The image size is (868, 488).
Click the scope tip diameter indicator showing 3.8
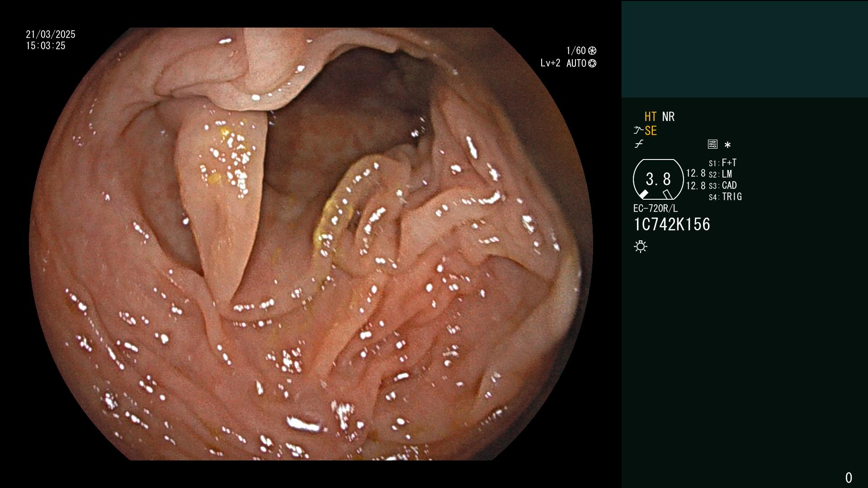pyautogui.click(x=658, y=179)
